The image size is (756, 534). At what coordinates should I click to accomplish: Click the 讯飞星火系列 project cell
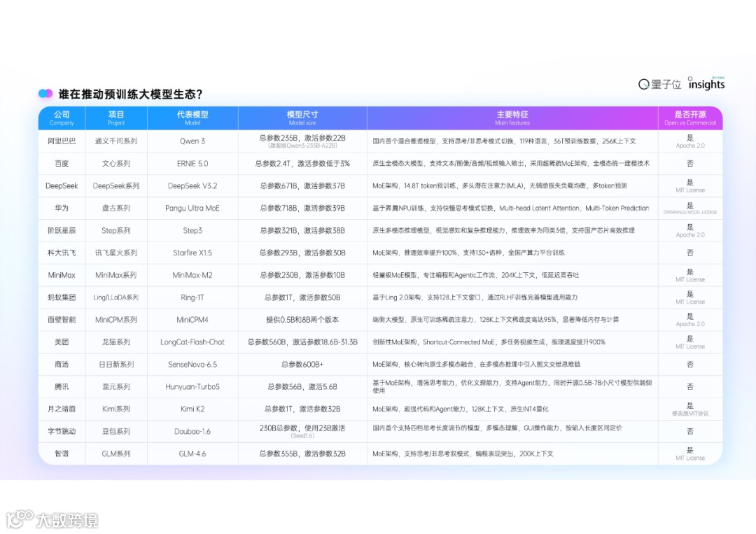point(116,253)
